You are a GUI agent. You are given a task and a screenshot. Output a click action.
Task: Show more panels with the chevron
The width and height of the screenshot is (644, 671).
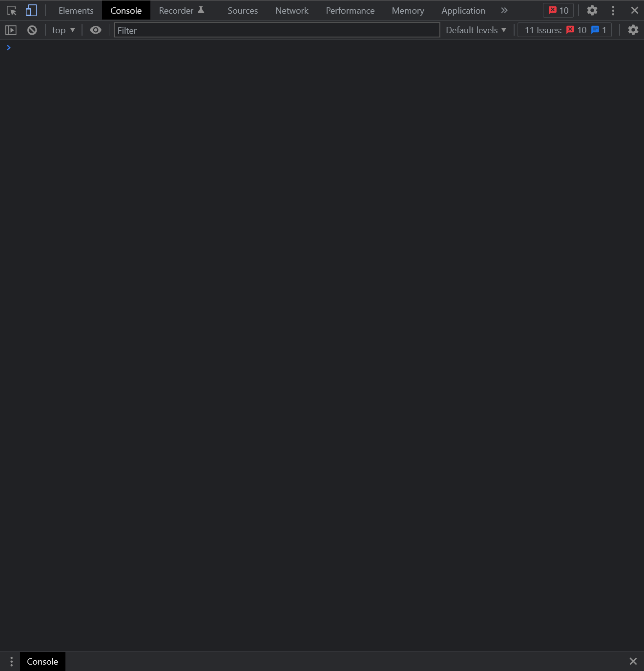504,10
